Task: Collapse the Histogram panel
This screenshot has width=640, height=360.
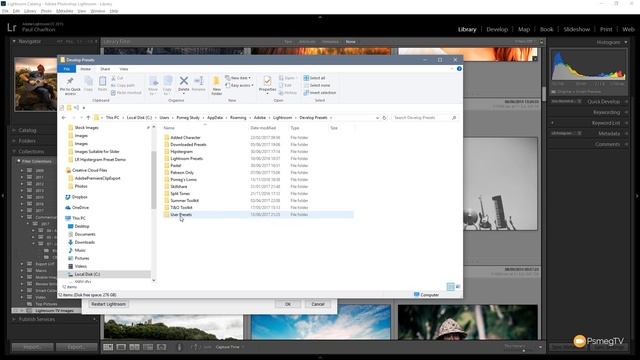Action: (x=626, y=42)
